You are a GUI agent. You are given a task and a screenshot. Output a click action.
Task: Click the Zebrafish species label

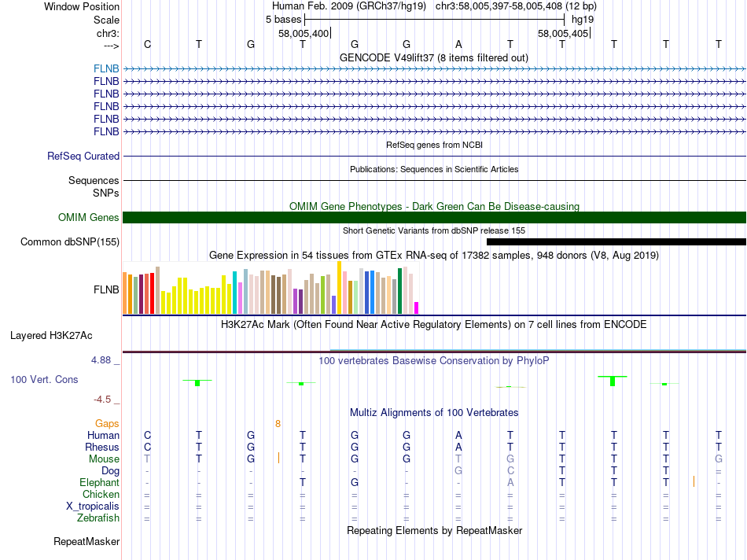pyautogui.click(x=98, y=518)
